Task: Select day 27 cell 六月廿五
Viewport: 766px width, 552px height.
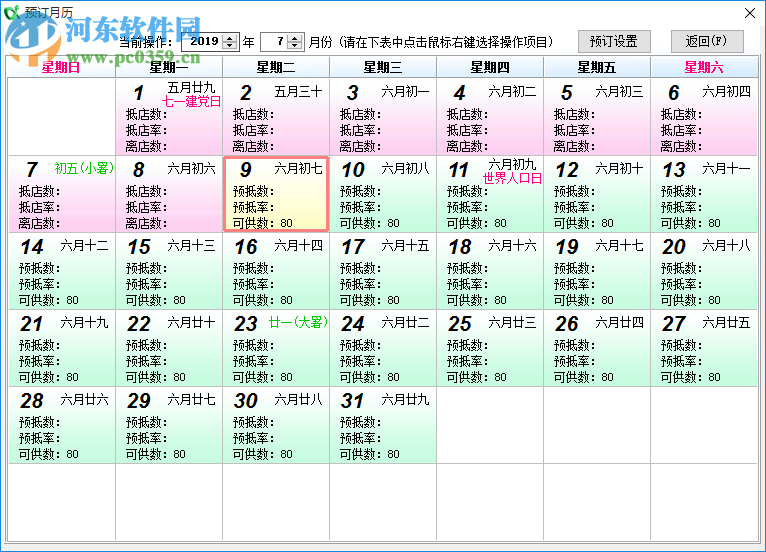Action: click(704, 348)
